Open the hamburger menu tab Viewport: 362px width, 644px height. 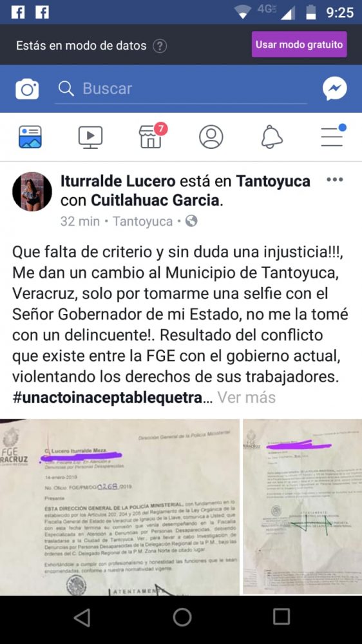pyautogui.click(x=333, y=136)
